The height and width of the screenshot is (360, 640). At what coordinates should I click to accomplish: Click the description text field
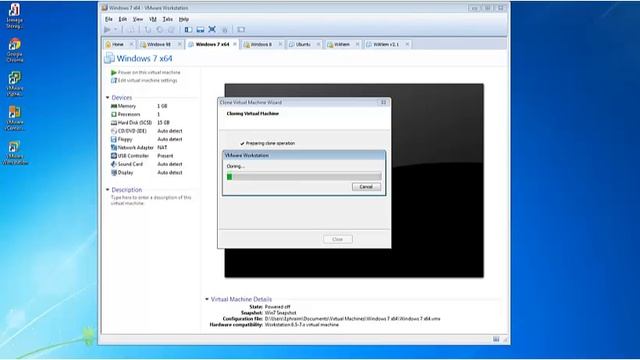(x=151, y=200)
